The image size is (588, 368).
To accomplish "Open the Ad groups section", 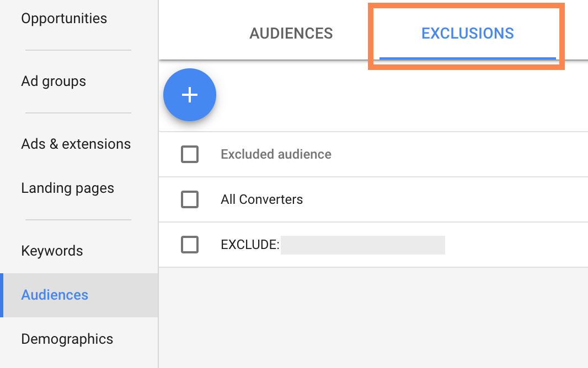I will pyautogui.click(x=53, y=81).
